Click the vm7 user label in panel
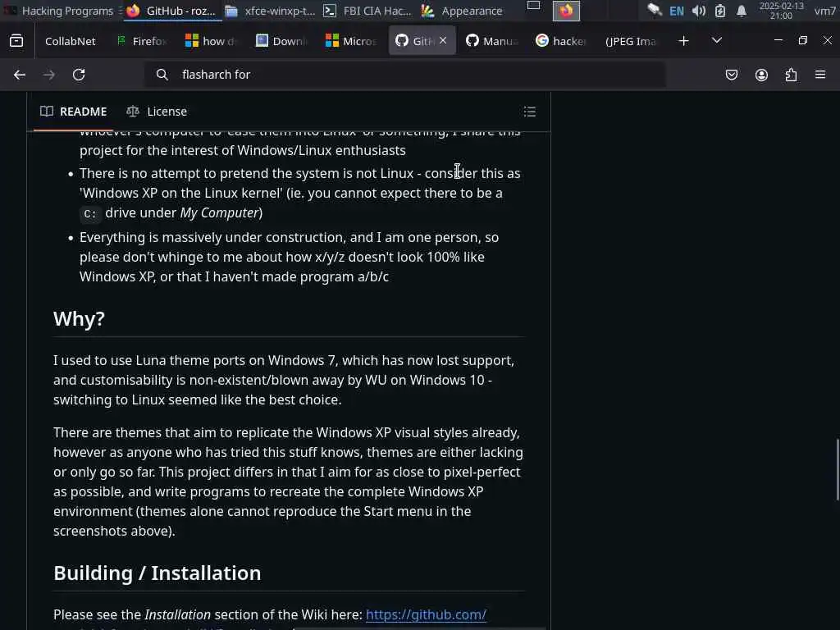Screen dimensions: 840x630 click(825, 11)
